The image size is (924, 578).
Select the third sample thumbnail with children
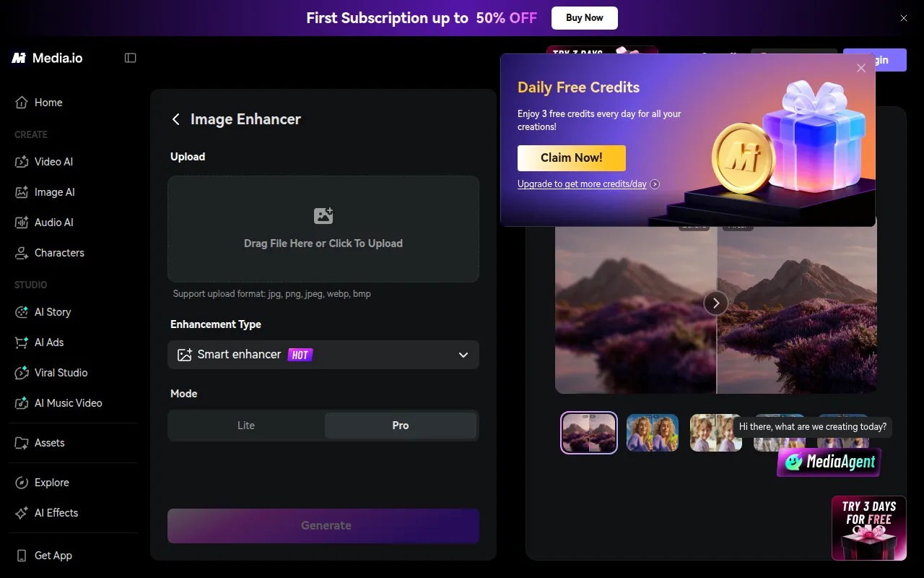(x=716, y=433)
